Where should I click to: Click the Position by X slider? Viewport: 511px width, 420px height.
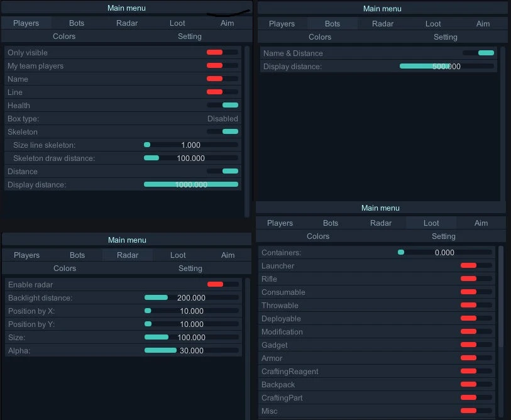pos(191,311)
